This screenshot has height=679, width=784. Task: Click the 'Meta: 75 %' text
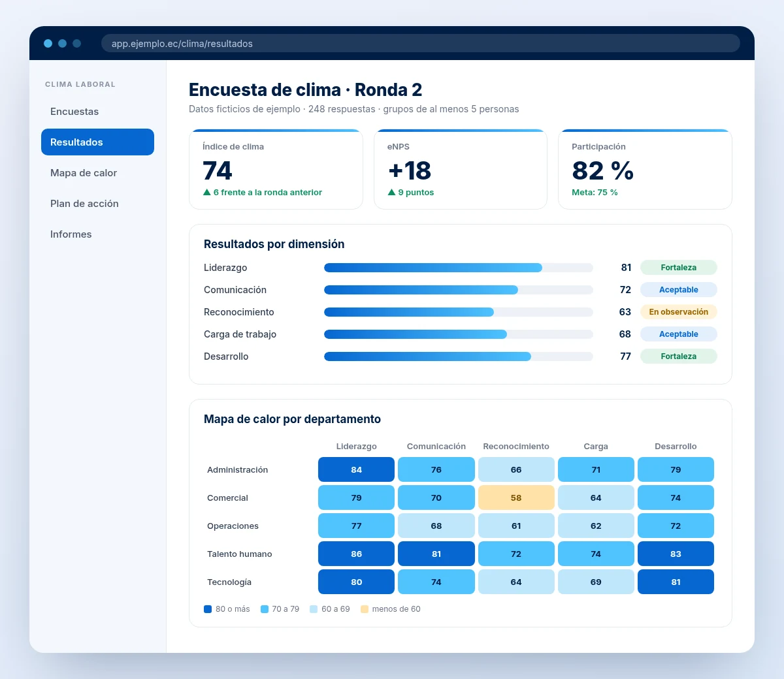pos(595,193)
